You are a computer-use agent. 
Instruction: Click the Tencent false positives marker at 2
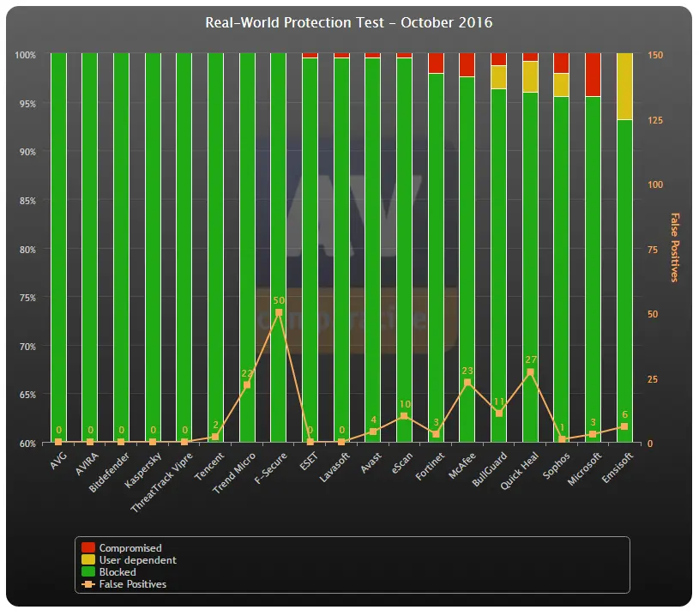tap(215, 437)
